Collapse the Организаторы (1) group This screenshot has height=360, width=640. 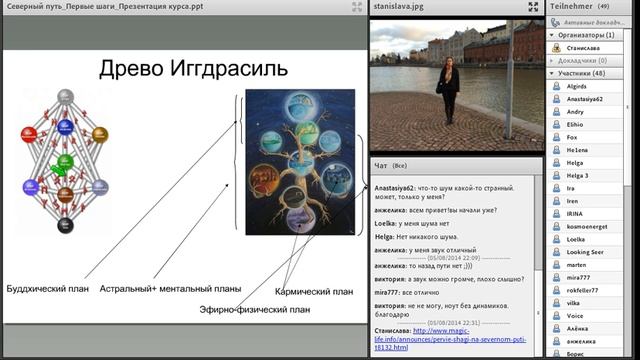[552, 35]
